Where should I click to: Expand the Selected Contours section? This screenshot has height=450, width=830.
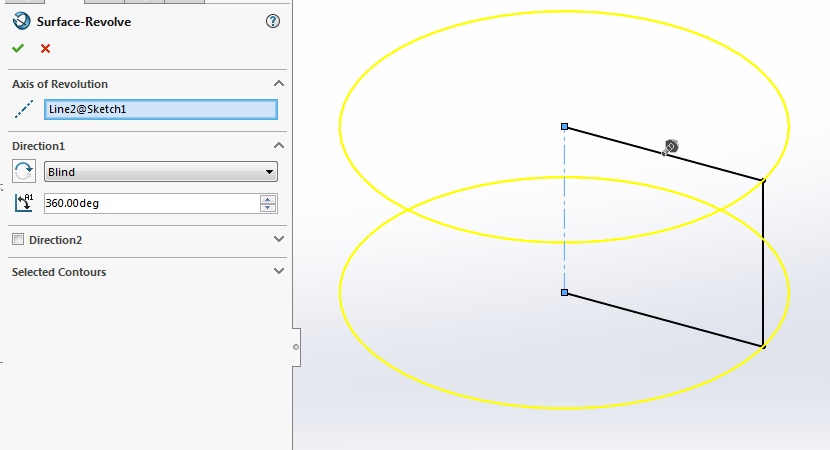pyautogui.click(x=279, y=271)
